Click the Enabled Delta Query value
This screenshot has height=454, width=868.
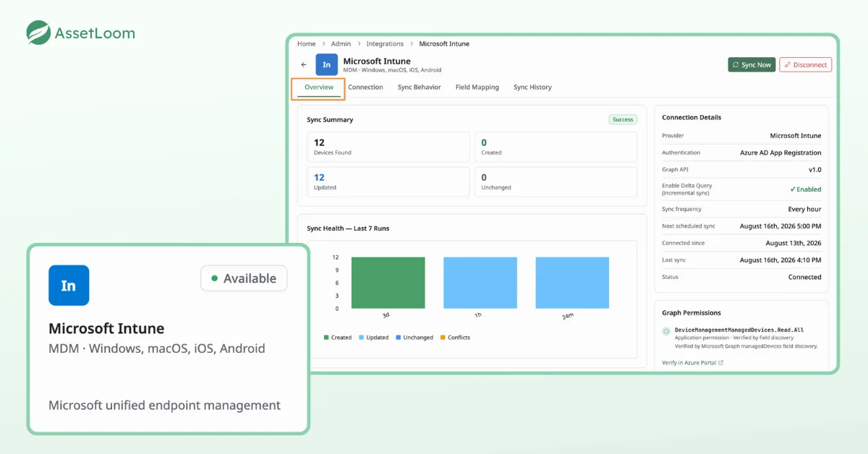click(806, 189)
